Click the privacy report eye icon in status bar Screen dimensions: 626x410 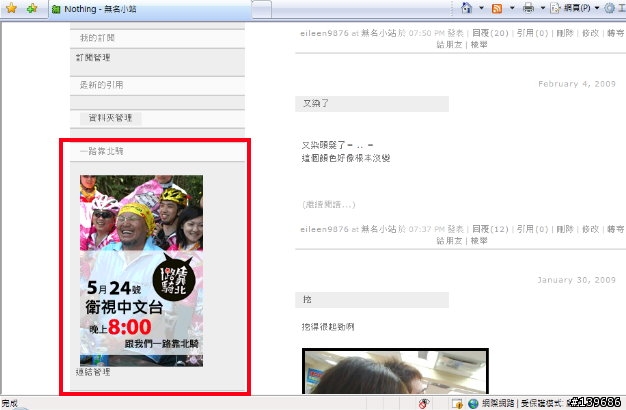tap(424, 403)
